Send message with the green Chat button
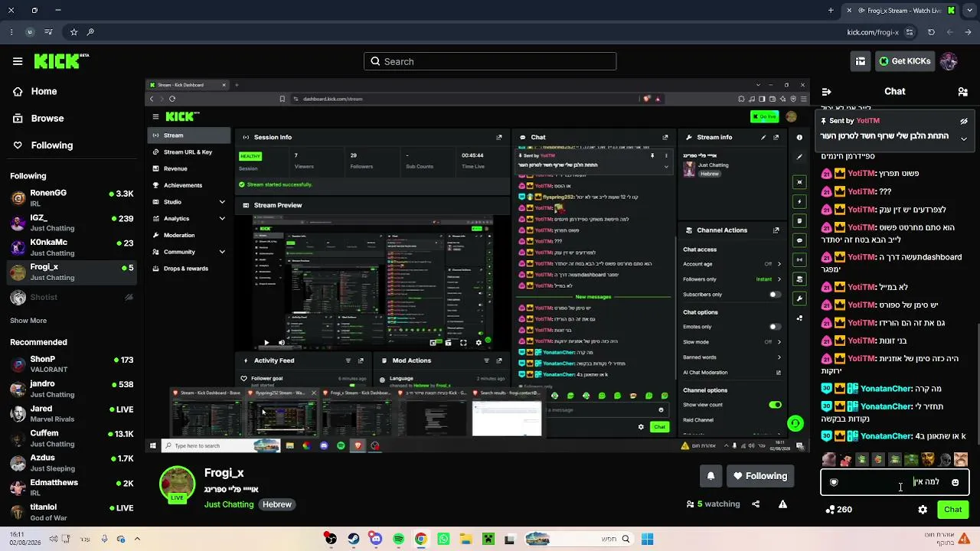The width and height of the screenshot is (980, 551). pos(952,509)
